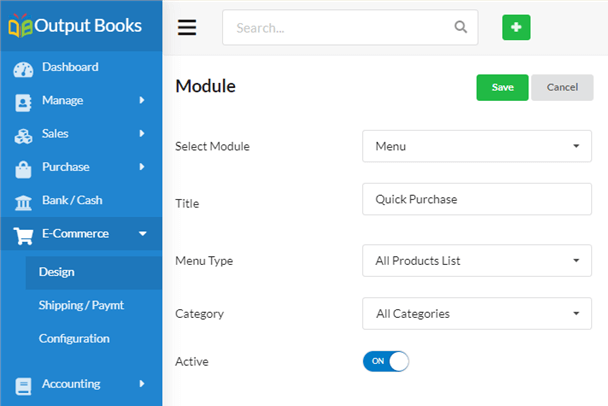The height and width of the screenshot is (406, 608).
Task: Click the E-Commerce cart icon
Action: [23, 236]
